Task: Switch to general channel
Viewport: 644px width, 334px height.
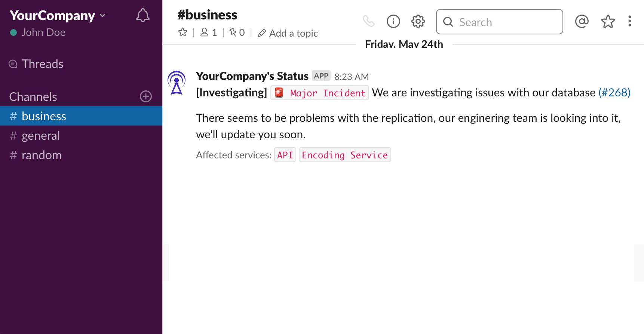Action: 81,136
